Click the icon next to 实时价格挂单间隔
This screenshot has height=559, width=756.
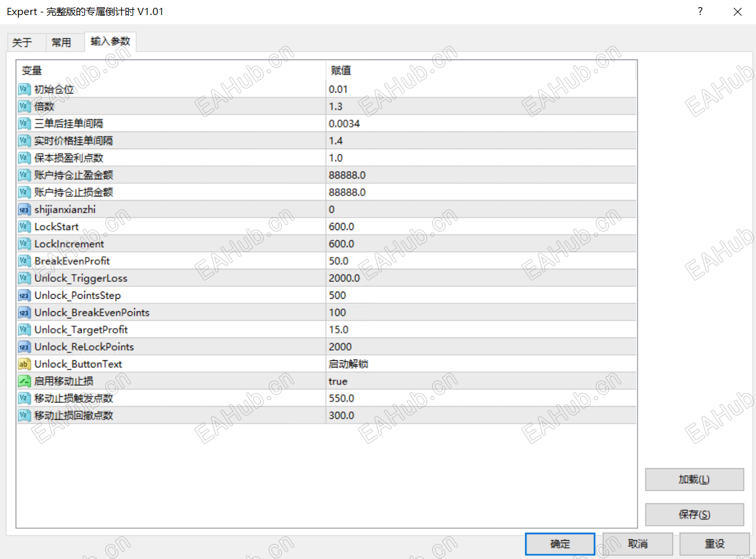pyautogui.click(x=24, y=141)
